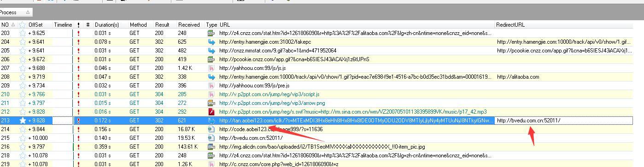Select redirect URL http://bvedu.com.cn:52011/ in row 213
Image resolution: width=644 pixels, height=167 pixels.
pos(528,121)
